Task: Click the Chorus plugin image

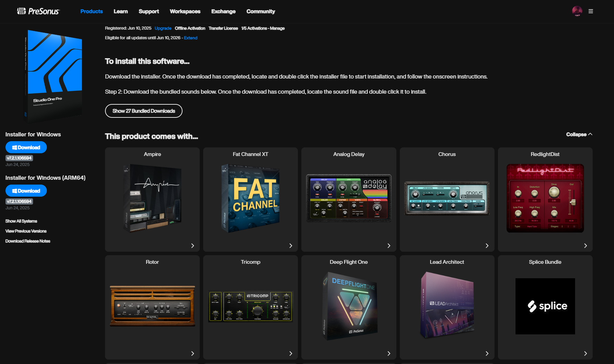Action: (x=447, y=198)
